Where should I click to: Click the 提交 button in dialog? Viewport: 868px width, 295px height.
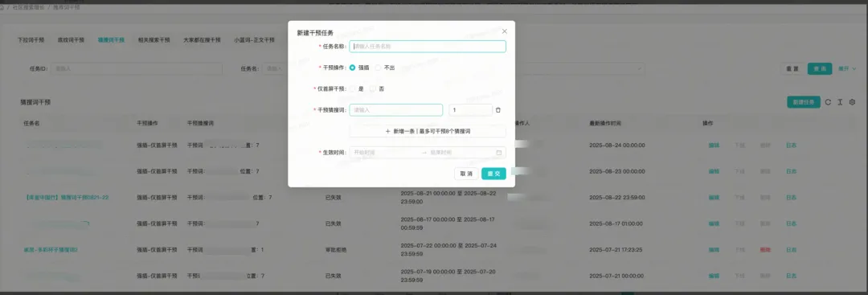click(x=493, y=174)
